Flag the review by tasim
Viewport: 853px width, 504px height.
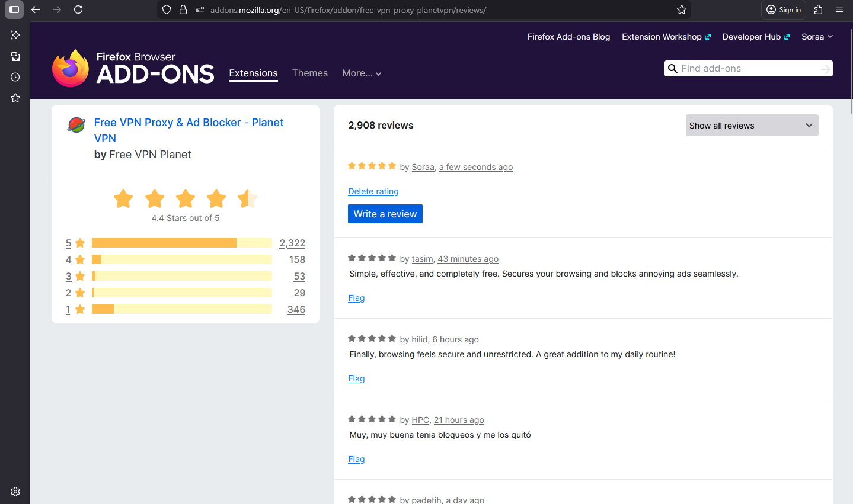coord(356,298)
